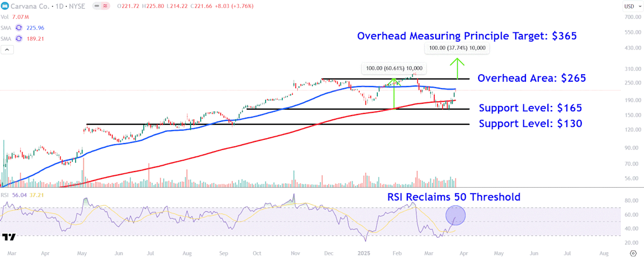Open the USD currency dropdown
The image size is (644, 257).
click(629, 6)
